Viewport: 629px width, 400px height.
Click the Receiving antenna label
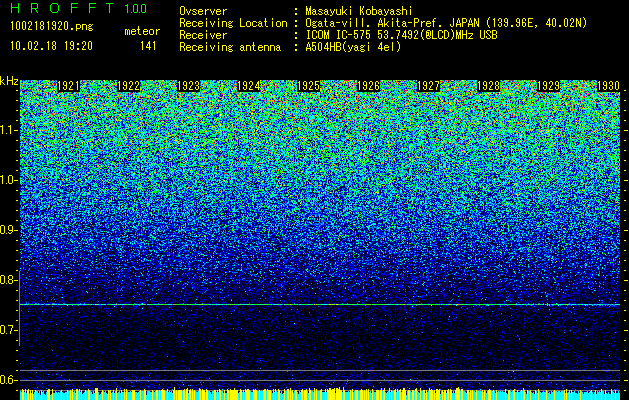pyautogui.click(x=230, y=47)
